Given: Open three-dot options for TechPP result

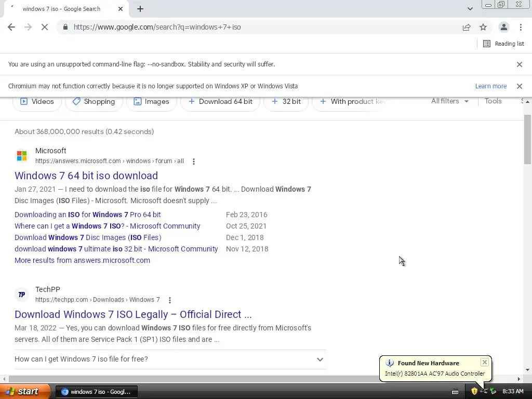Looking at the screenshot, I should 170,300.
